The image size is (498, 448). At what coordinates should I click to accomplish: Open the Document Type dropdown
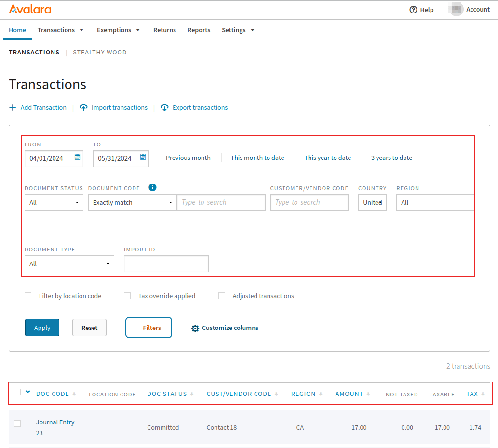click(69, 264)
